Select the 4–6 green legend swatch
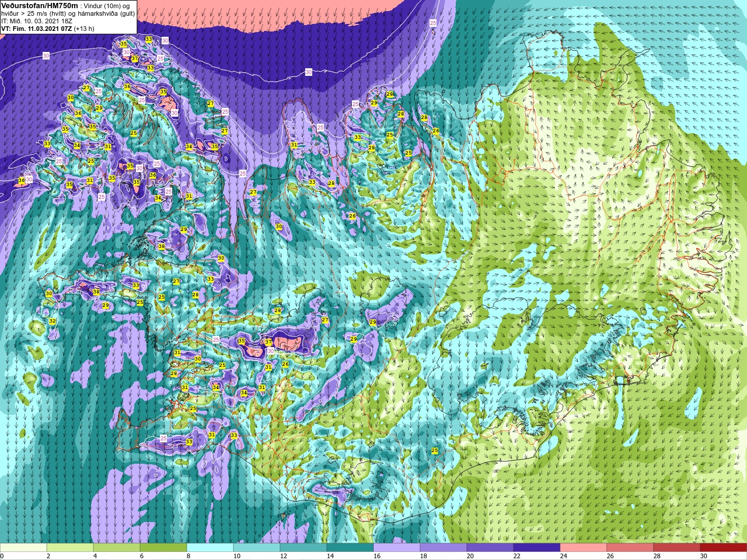Screen dimensions: 747x560 coord(117,548)
